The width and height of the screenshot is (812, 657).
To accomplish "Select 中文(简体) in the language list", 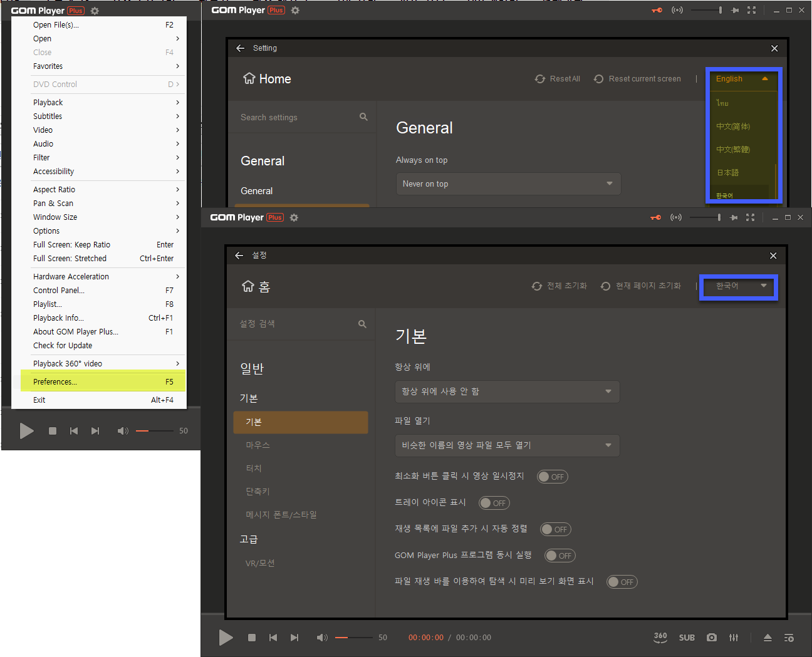I will pyautogui.click(x=733, y=127).
